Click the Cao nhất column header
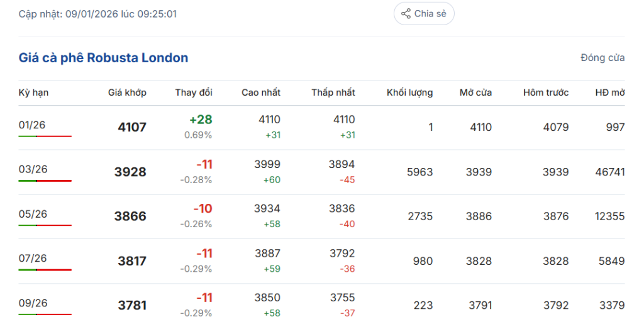Image resolution: width=644 pixels, height=324 pixels. coord(260,92)
